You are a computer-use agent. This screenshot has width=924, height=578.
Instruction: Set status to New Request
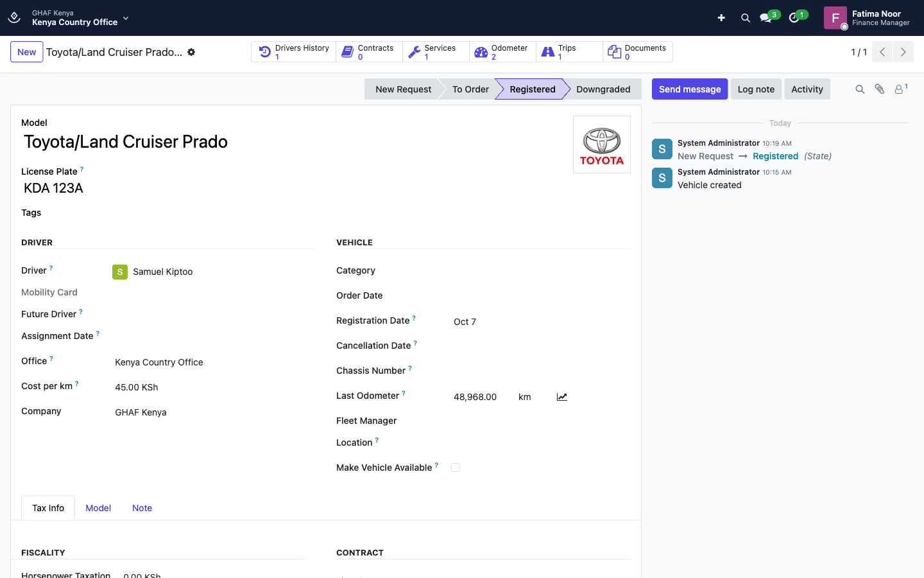tap(403, 89)
